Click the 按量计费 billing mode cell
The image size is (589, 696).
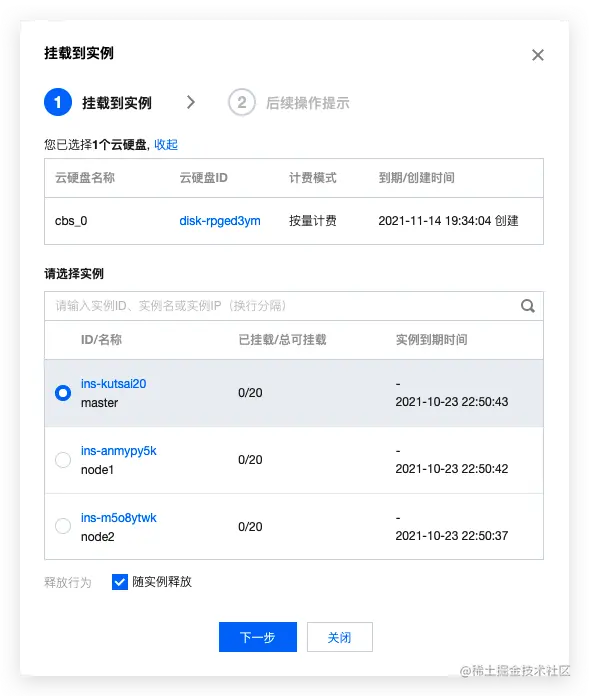(x=312, y=221)
